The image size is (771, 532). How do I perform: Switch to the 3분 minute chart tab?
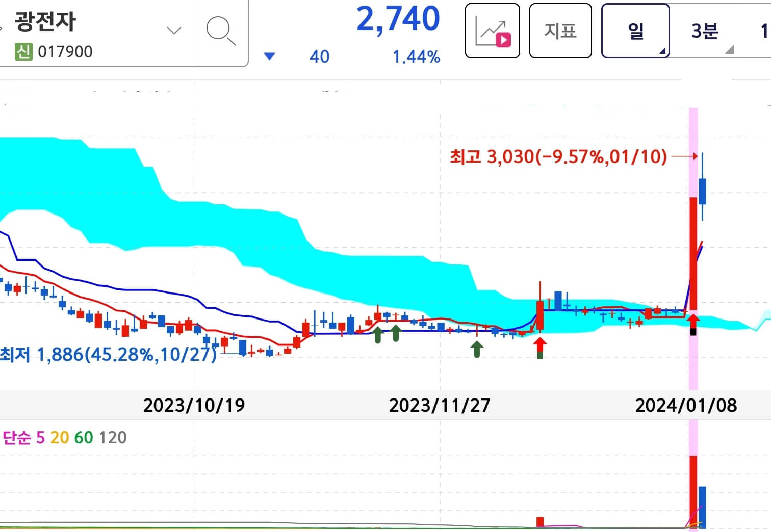(x=704, y=31)
